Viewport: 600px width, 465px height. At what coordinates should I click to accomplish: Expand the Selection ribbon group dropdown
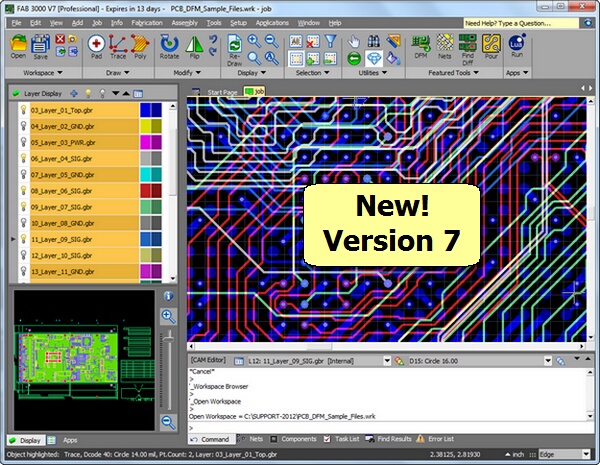(x=327, y=73)
